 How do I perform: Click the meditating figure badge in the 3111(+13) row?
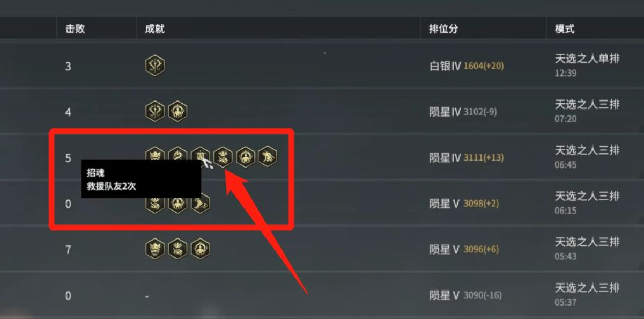pyautogui.click(x=246, y=157)
